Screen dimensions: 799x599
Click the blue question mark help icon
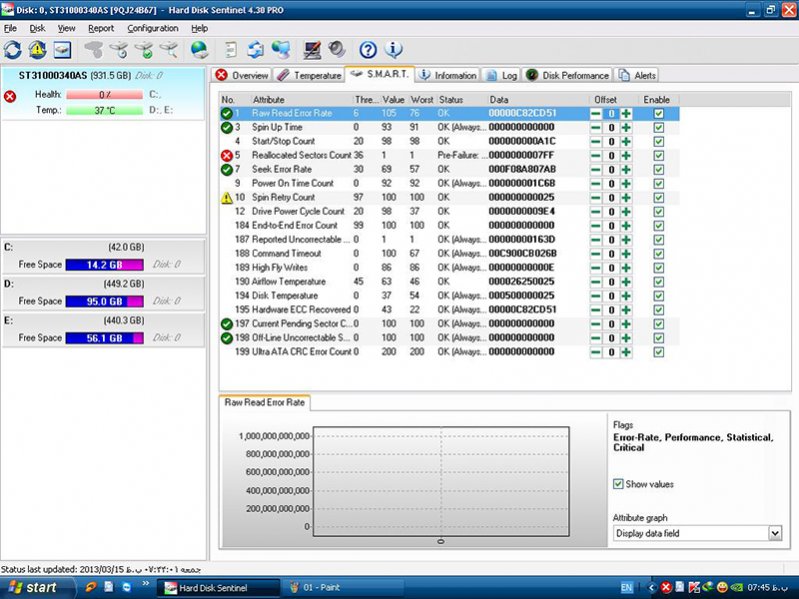[x=368, y=50]
